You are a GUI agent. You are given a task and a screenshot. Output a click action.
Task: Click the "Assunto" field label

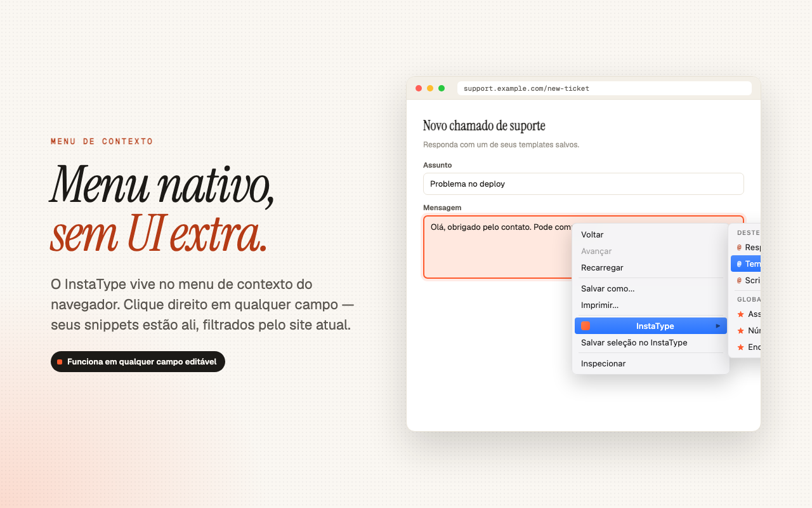click(x=438, y=165)
